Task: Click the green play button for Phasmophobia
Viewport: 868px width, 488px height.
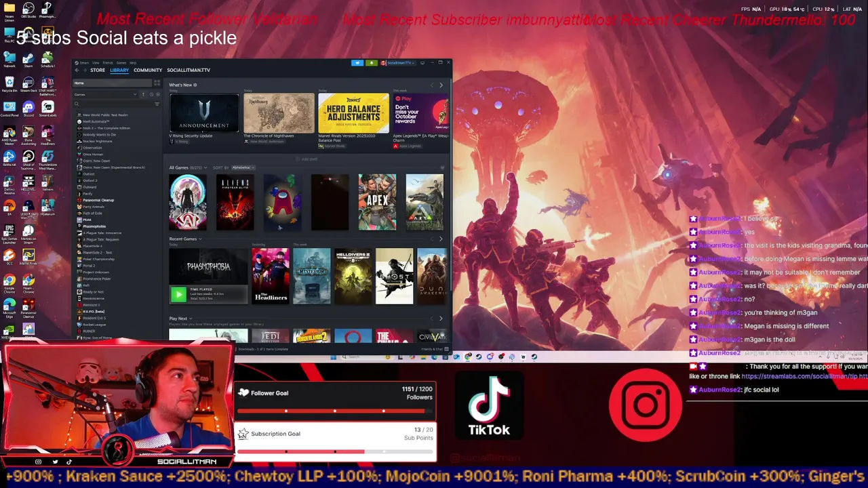Action: pos(178,294)
